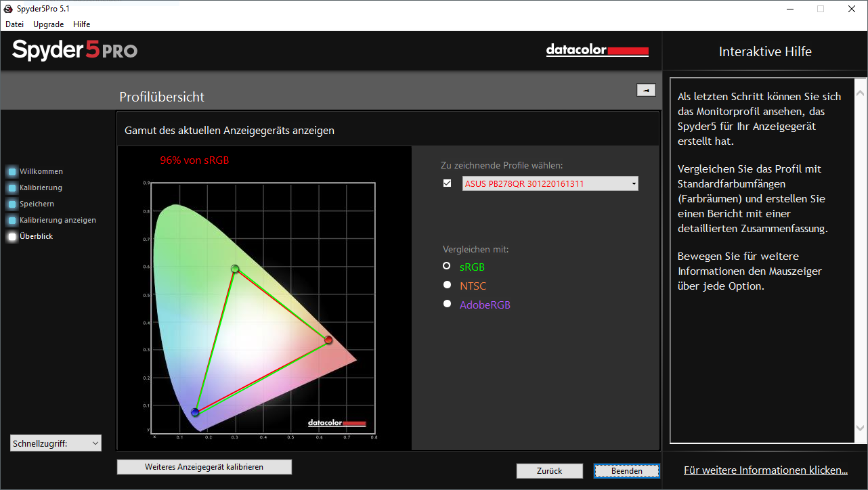Click the Profilübersicht heading
This screenshot has height=490, width=868.
pos(162,97)
